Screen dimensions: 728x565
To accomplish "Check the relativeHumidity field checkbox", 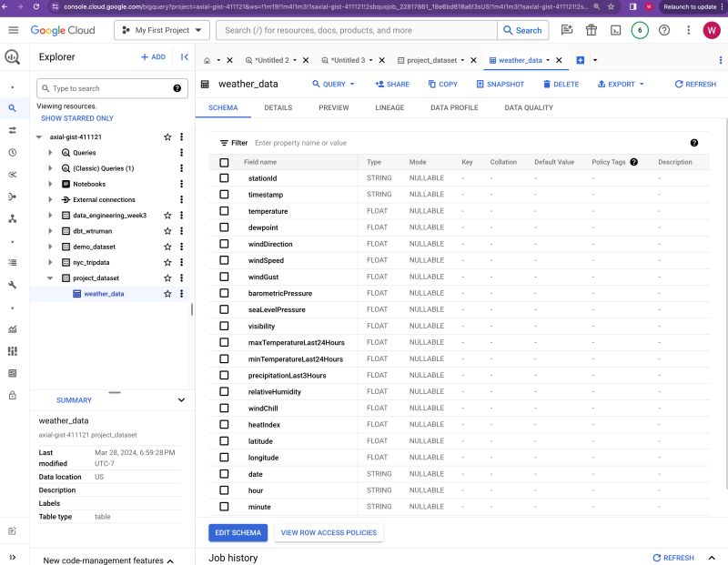I will click(x=224, y=391).
